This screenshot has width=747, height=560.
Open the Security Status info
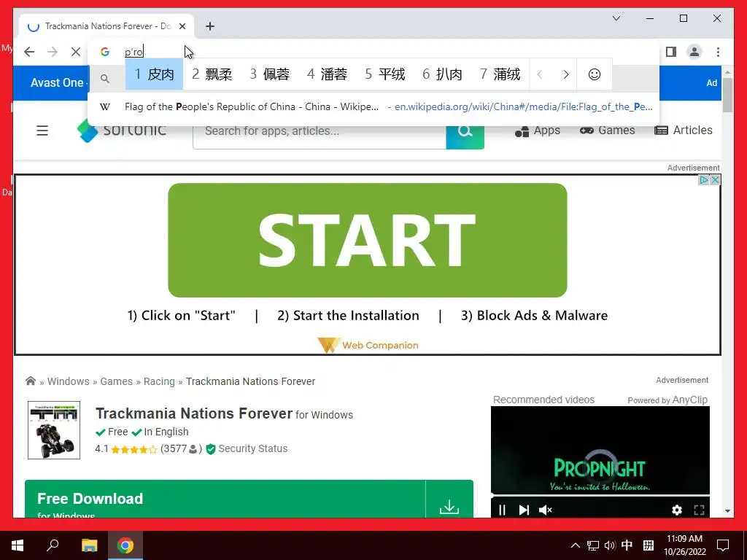pos(247,448)
